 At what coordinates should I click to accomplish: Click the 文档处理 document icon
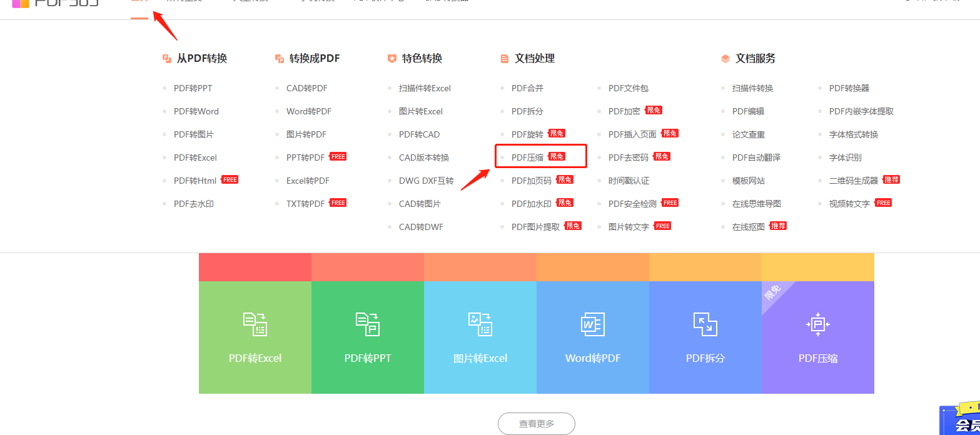click(x=505, y=59)
